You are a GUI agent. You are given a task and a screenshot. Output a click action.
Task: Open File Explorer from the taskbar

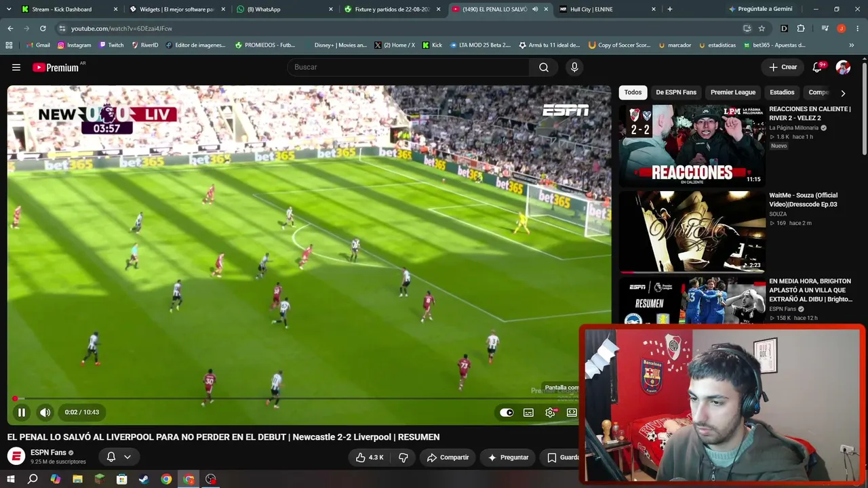pos(77,479)
